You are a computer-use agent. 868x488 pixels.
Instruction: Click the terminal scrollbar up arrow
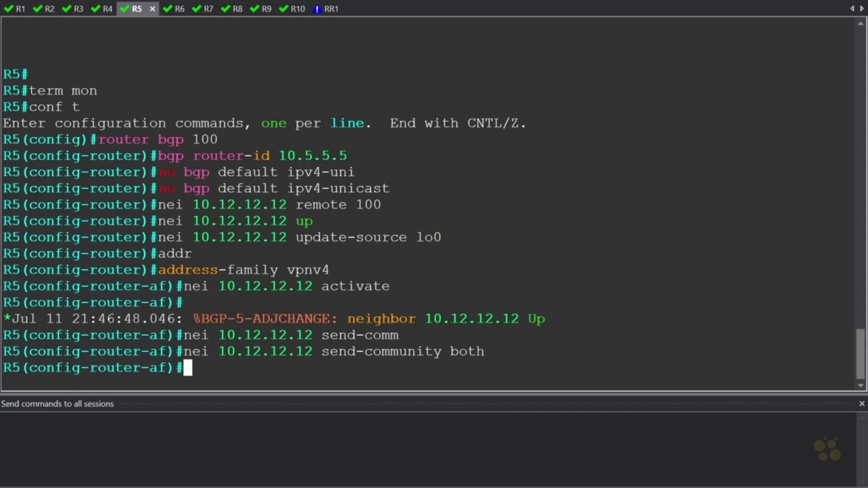[x=860, y=23]
